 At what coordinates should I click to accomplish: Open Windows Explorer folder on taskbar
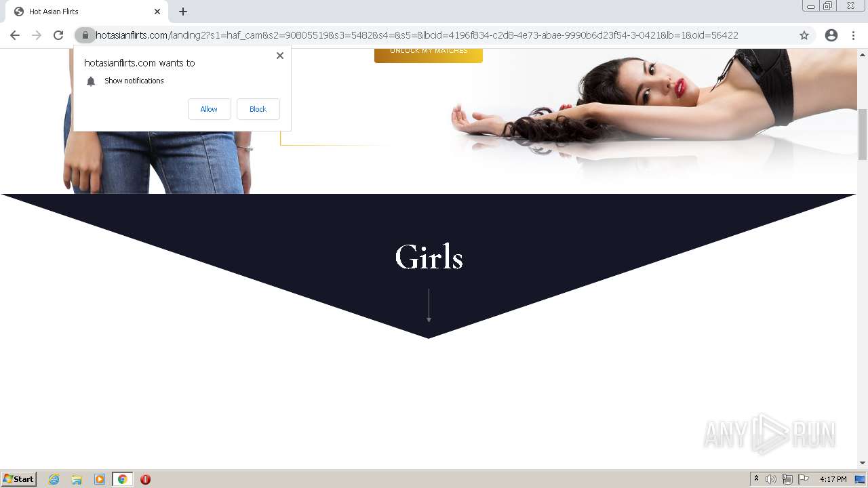pyautogui.click(x=77, y=479)
